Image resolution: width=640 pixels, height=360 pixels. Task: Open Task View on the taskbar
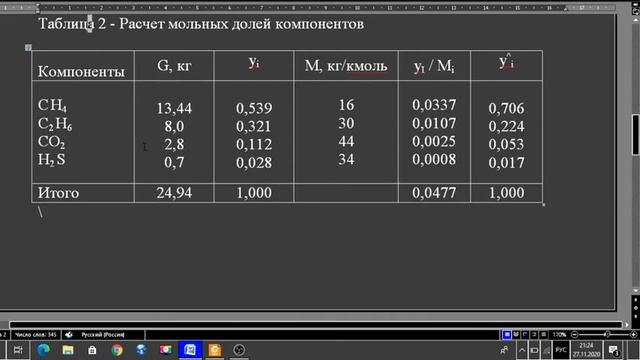tap(18, 350)
